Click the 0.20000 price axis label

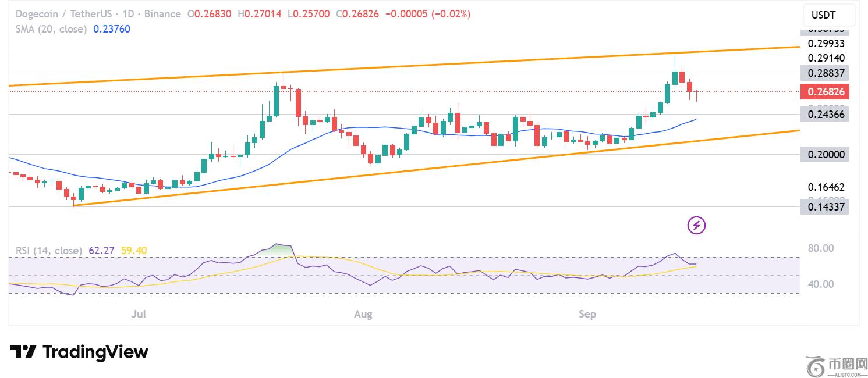[x=824, y=155]
